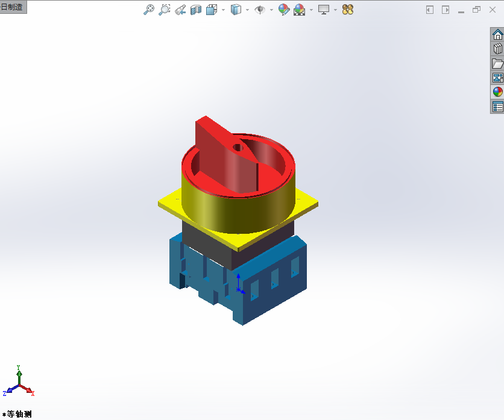Screen dimensions: 504x420
Task: Open File Explorer folder task pane
Action: click(x=497, y=63)
